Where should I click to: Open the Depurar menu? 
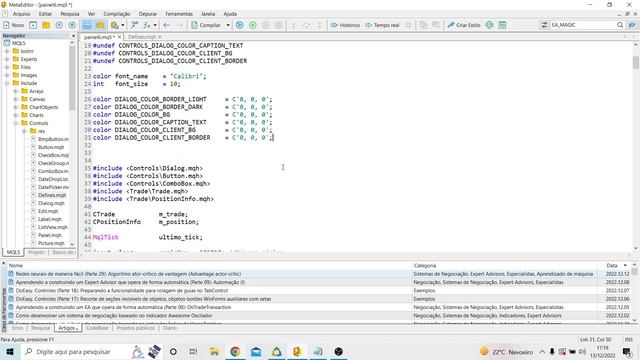[x=148, y=14]
